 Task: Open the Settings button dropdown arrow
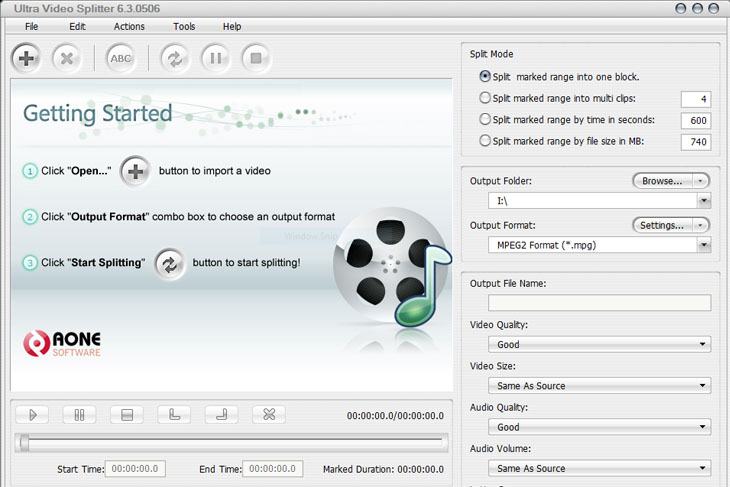point(701,225)
